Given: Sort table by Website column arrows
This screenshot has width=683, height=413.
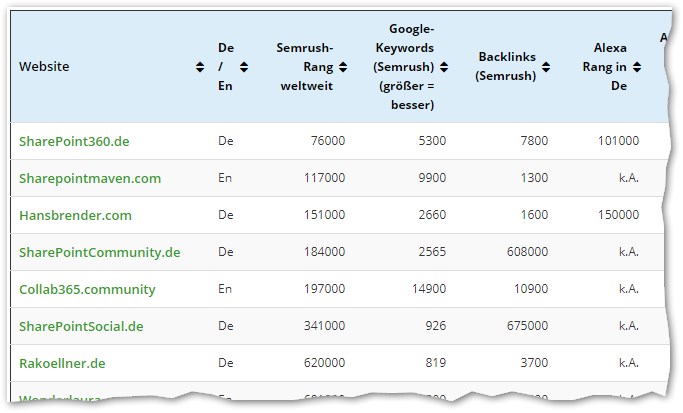Looking at the screenshot, I should (x=200, y=67).
